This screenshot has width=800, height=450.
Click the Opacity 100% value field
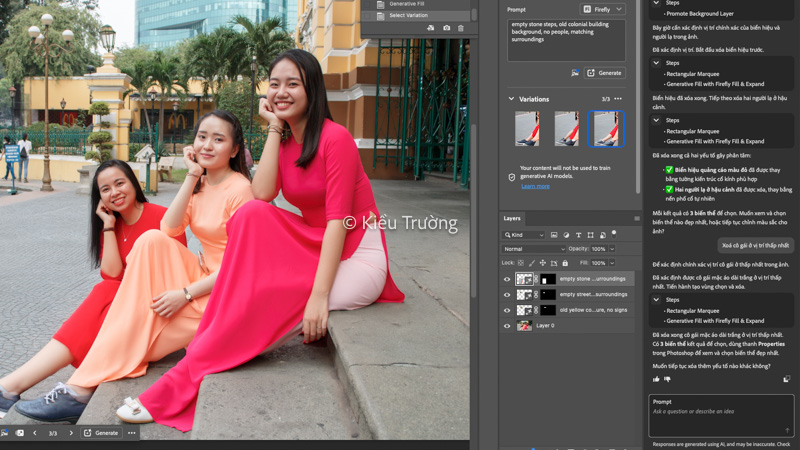point(599,249)
